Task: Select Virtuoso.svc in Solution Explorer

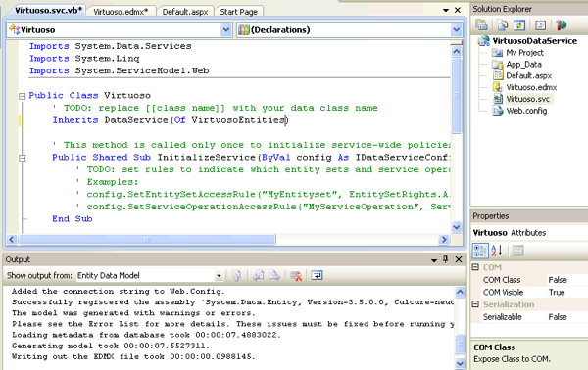Action: click(528, 99)
